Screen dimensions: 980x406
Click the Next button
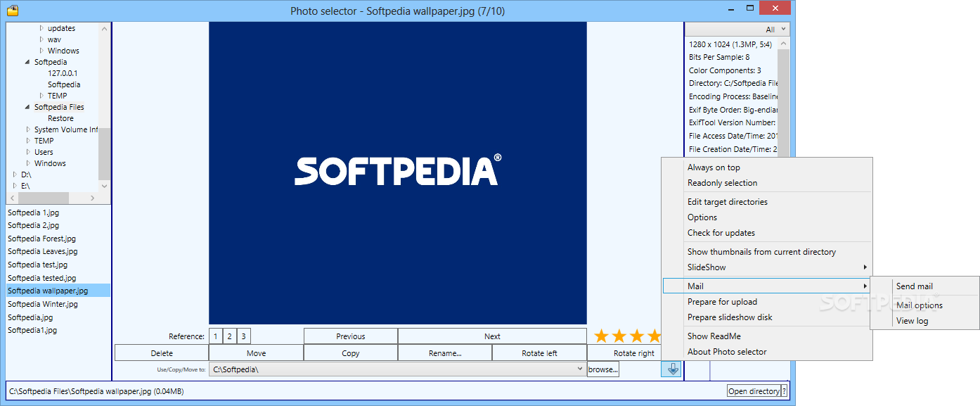tap(492, 336)
